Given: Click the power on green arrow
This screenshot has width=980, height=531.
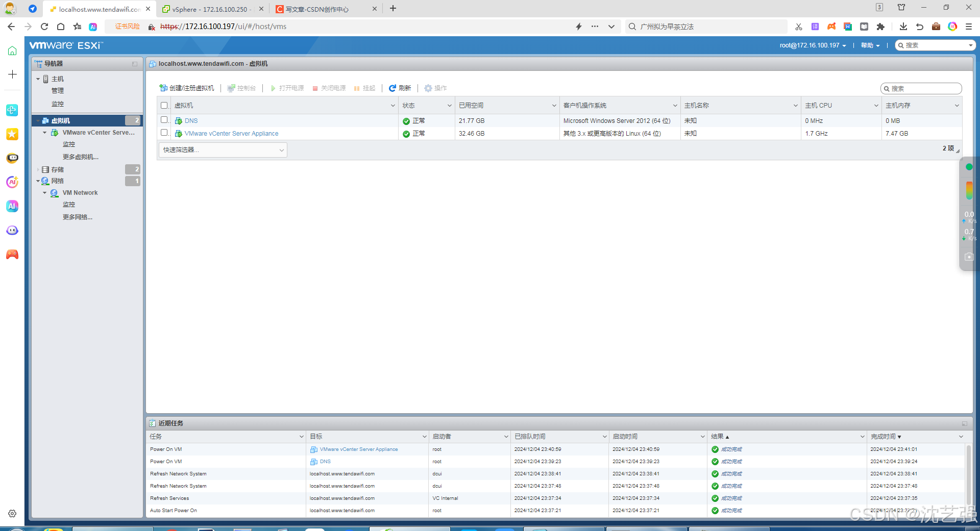Looking at the screenshot, I should 273,88.
